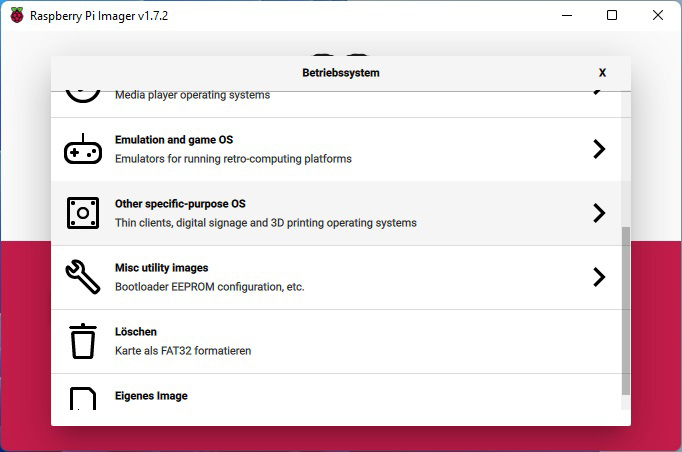
Task: Click the trash can Löschen icon
Action: pyautogui.click(x=83, y=341)
